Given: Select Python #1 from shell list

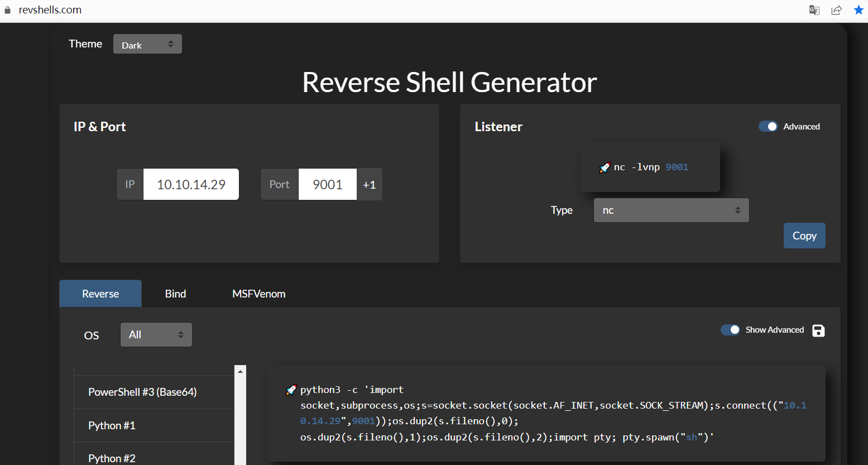Looking at the screenshot, I should point(154,425).
